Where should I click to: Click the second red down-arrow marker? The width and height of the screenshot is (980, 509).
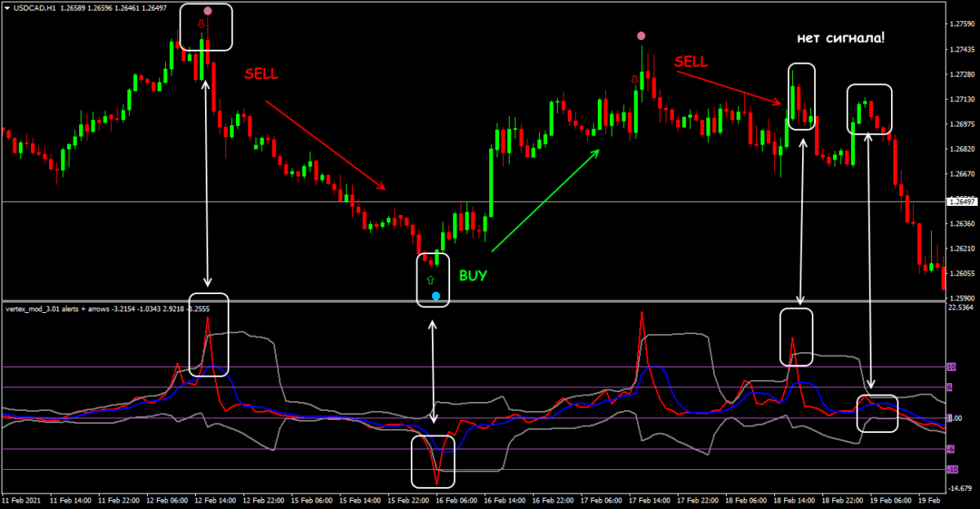pyautogui.click(x=634, y=78)
